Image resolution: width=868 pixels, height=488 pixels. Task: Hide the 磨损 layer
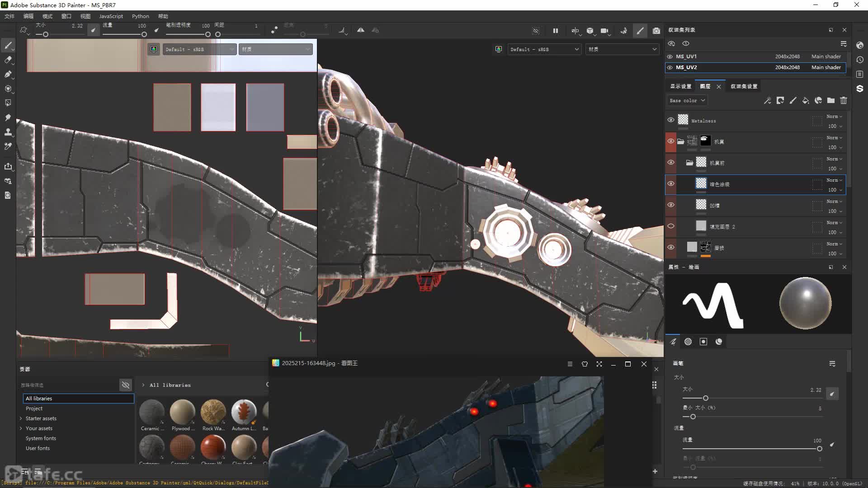(671, 247)
